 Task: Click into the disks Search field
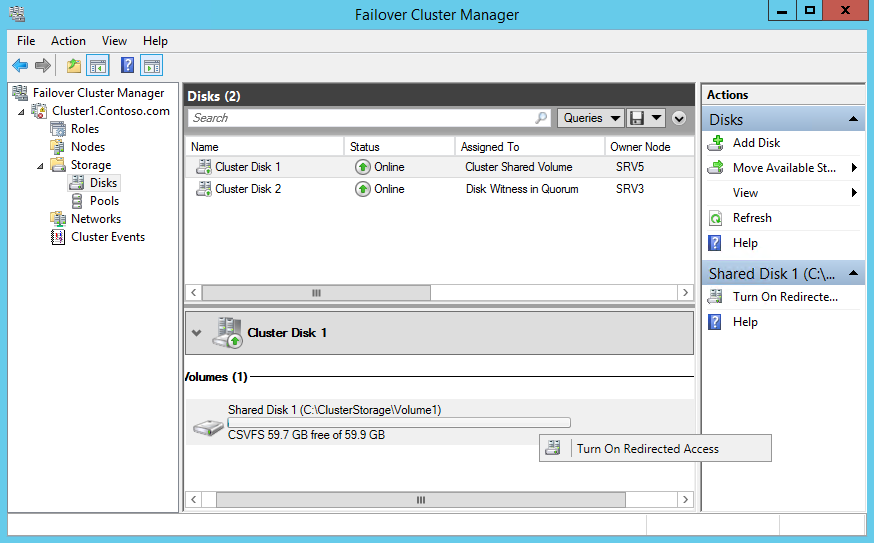[x=360, y=118]
